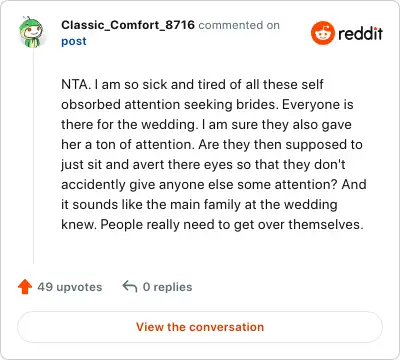Click the line beginning "her a ton of attention"

(212, 145)
